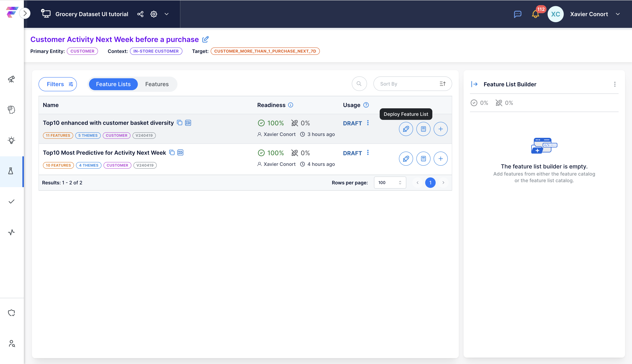This screenshot has width=632, height=364.
Task: Open catalog settings gear
Action: 154,14
